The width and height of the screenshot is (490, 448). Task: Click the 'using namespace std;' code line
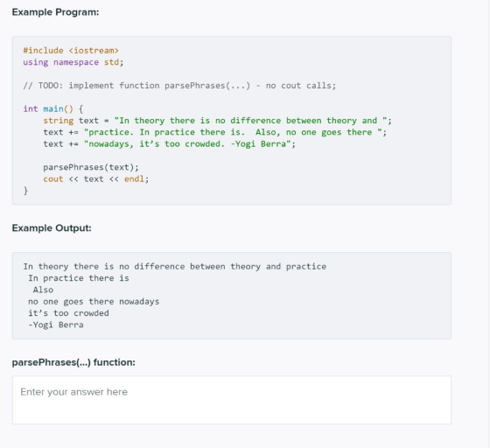click(x=73, y=62)
